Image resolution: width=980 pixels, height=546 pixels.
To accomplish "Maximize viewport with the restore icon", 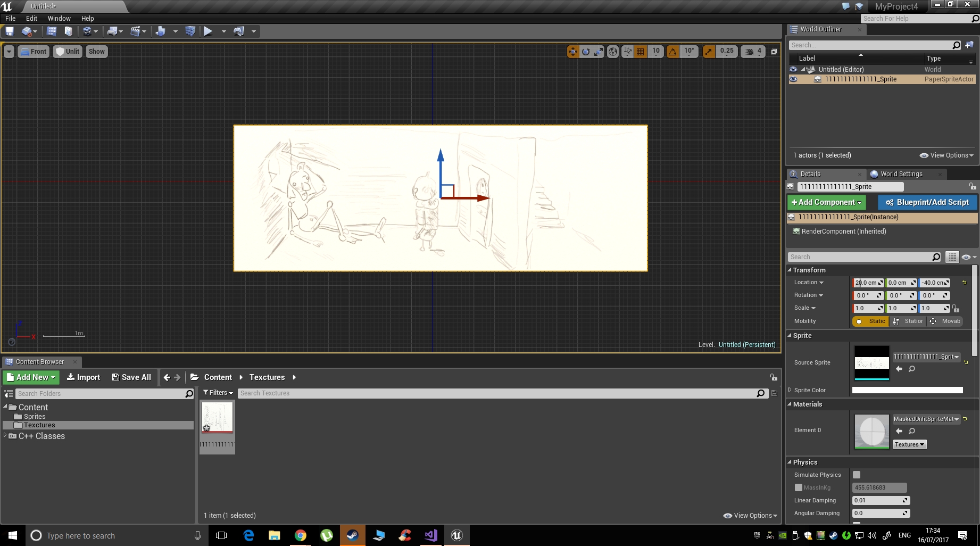I will point(774,52).
